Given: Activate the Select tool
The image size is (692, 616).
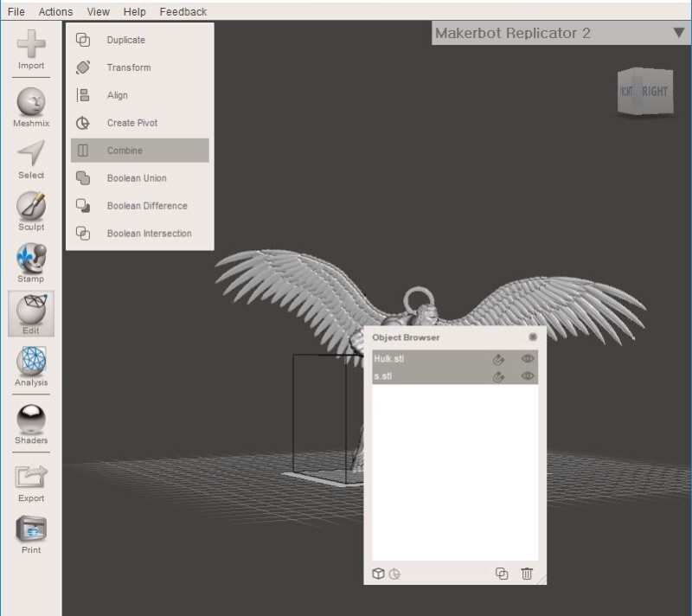Looking at the screenshot, I should [31, 160].
